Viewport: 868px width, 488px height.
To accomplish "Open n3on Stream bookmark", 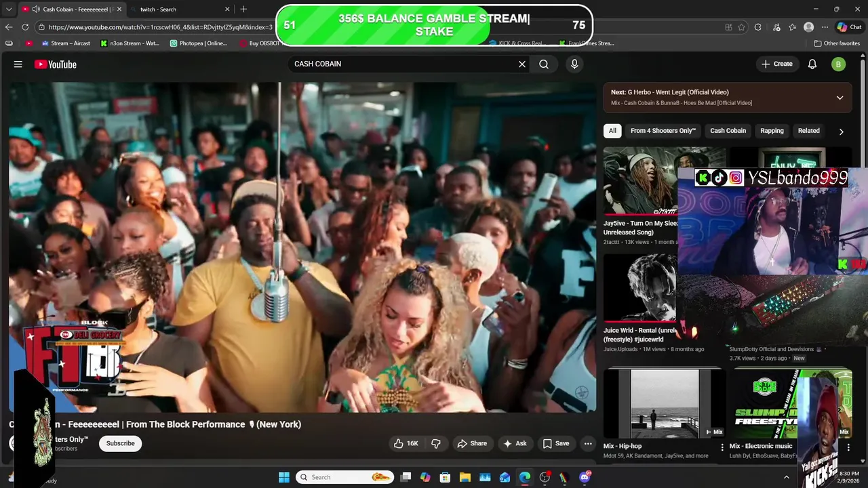I will 130,43.
